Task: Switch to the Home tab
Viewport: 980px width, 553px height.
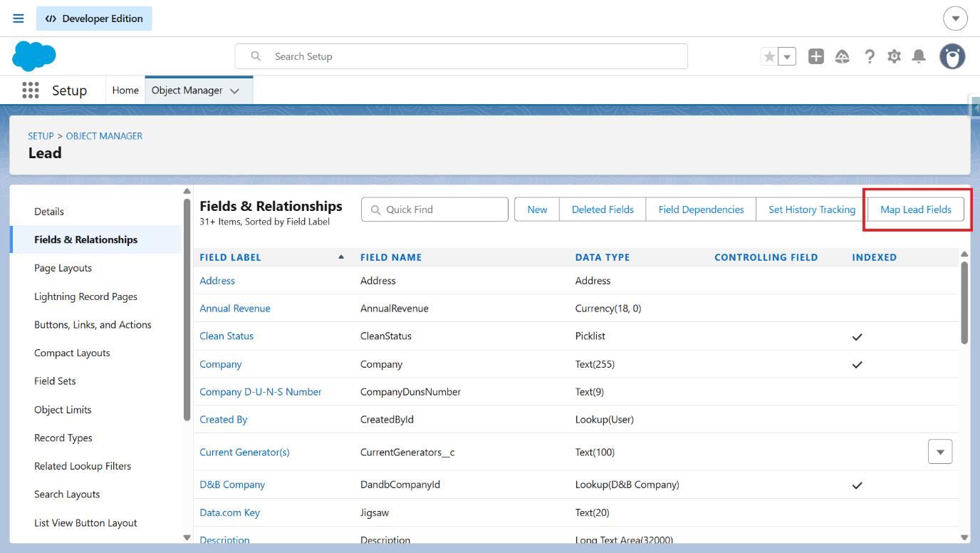Action: tap(125, 91)
